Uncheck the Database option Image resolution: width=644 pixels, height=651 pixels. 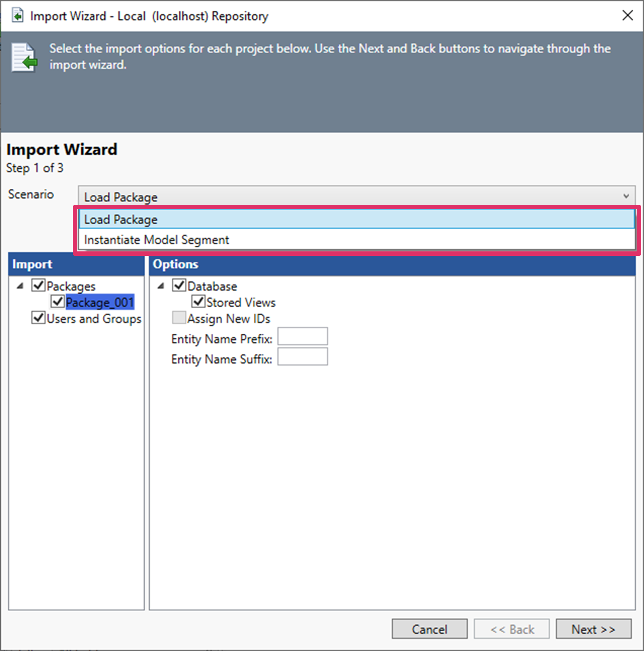(x=179, y=285)
